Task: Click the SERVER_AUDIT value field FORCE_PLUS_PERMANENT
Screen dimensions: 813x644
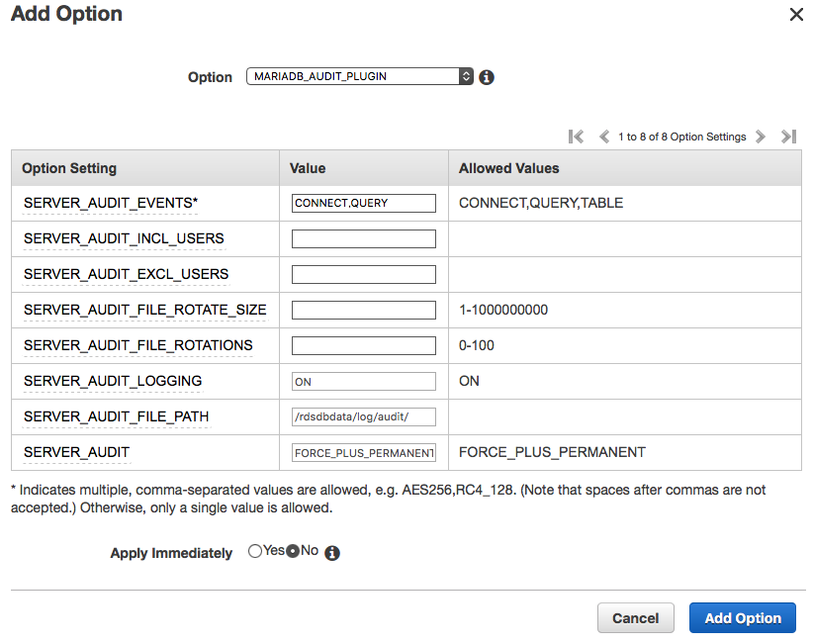Action: coord(363,453)
